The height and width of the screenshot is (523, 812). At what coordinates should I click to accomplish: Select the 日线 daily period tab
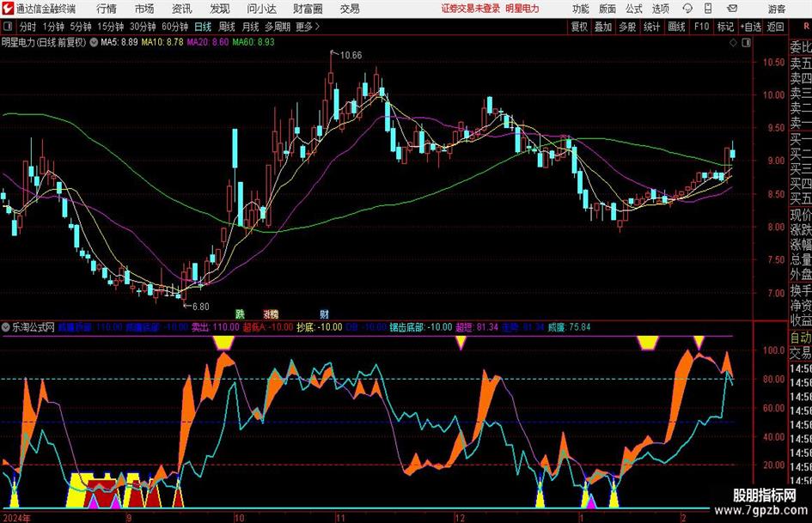pos(203,27)
